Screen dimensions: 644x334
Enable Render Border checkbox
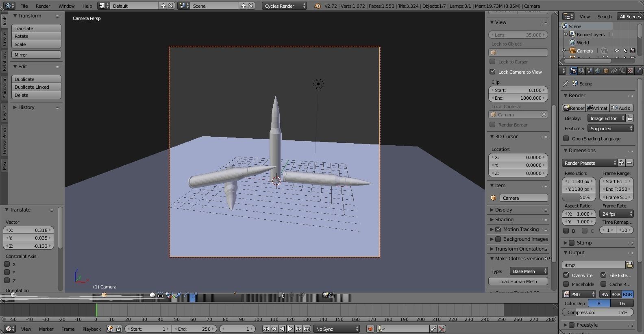click(492, 124)
